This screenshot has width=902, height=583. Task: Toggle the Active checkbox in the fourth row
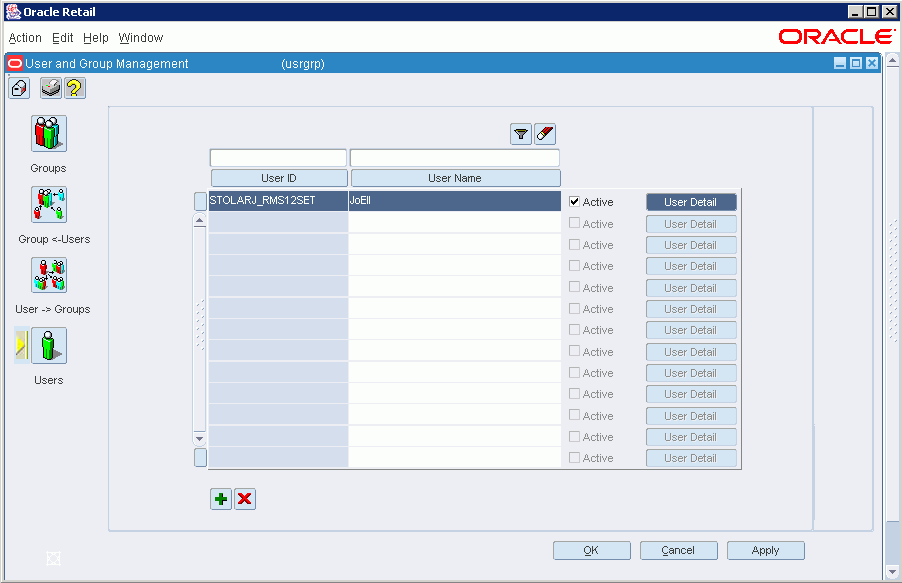(x=574, y=265)
